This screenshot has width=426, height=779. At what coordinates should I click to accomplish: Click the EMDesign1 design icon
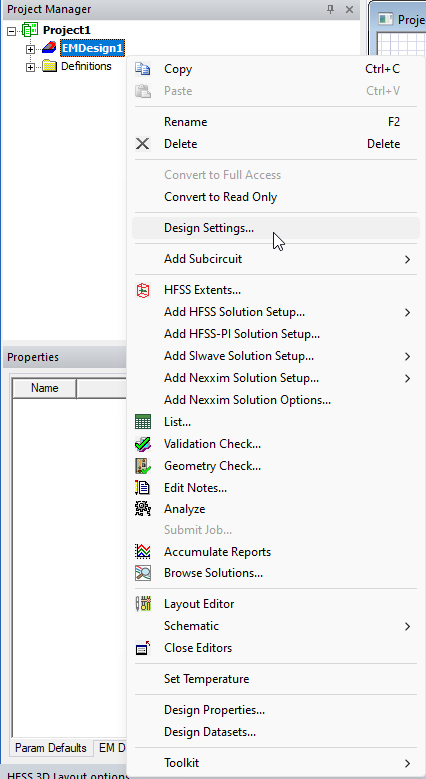50,48
